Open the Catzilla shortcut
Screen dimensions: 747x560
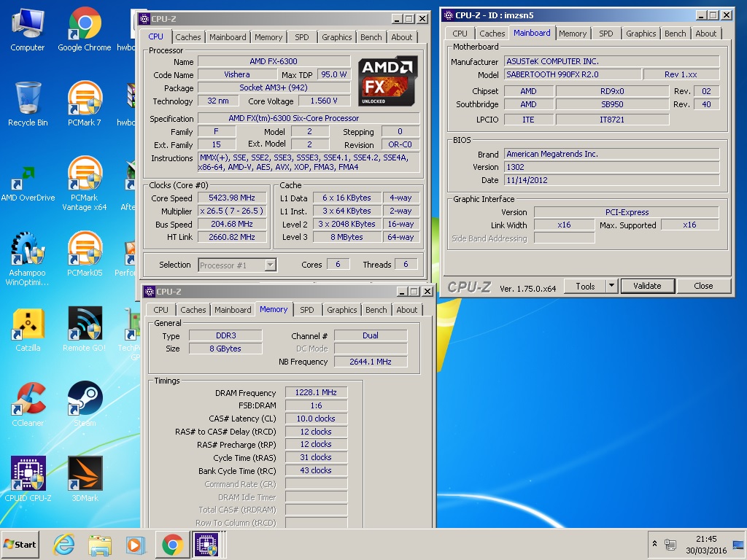[28, 330]
